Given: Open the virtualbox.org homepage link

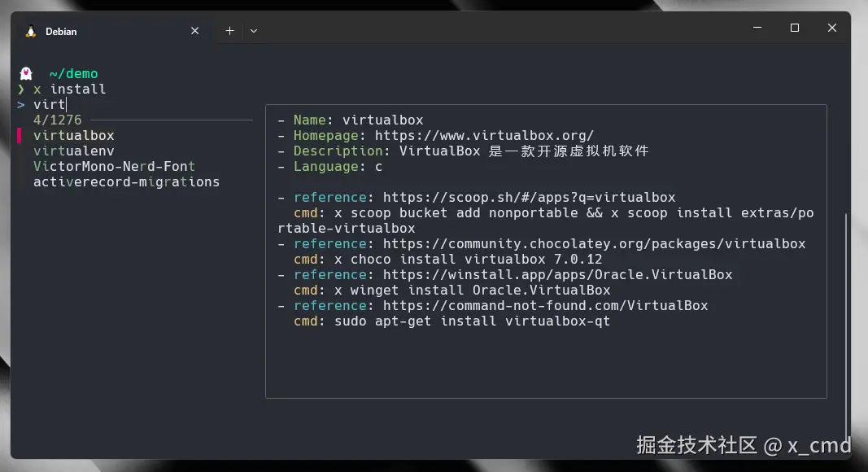Looking at the screenshot, I should coord(484,135).
